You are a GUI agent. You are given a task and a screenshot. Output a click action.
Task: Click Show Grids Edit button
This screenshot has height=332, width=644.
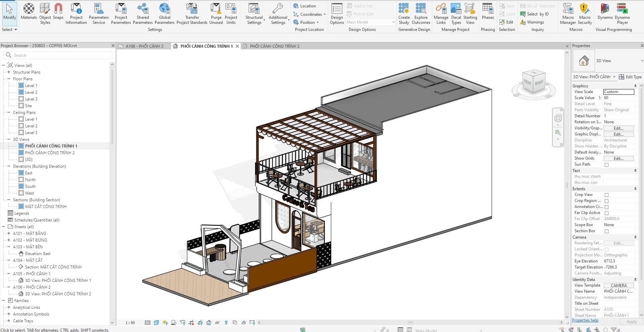pyautogui.click(x=618, y=158)
